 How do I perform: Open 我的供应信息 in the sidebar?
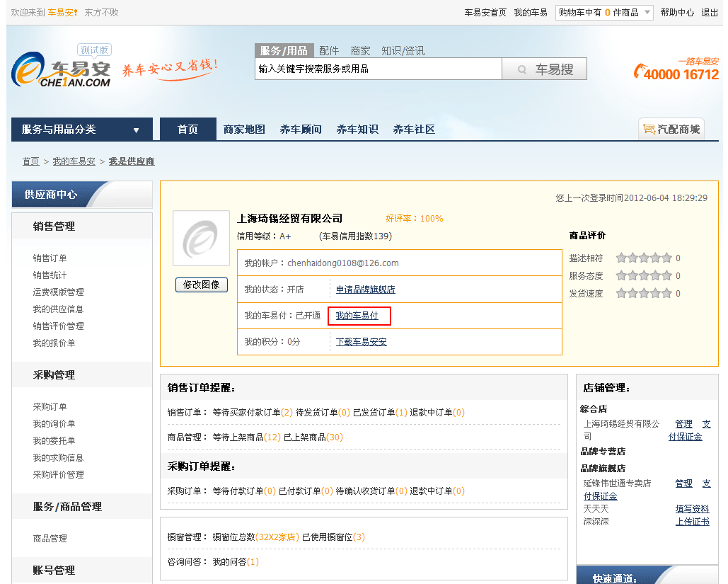coord(58,309)
